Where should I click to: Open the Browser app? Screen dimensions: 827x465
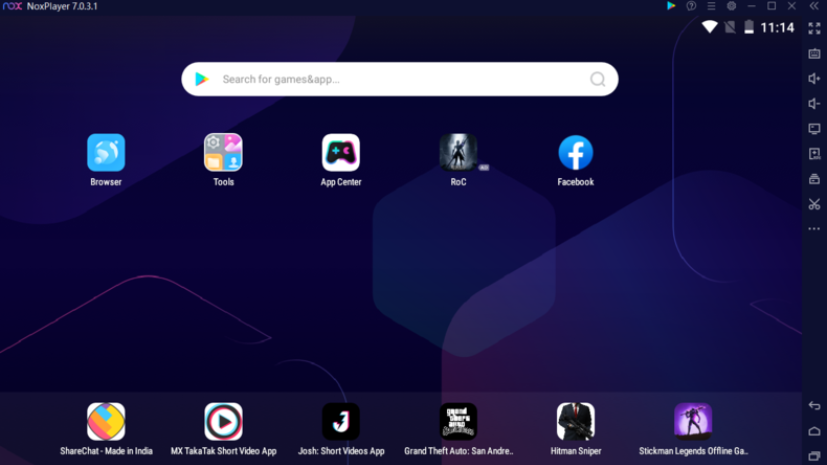click(106, 153)
